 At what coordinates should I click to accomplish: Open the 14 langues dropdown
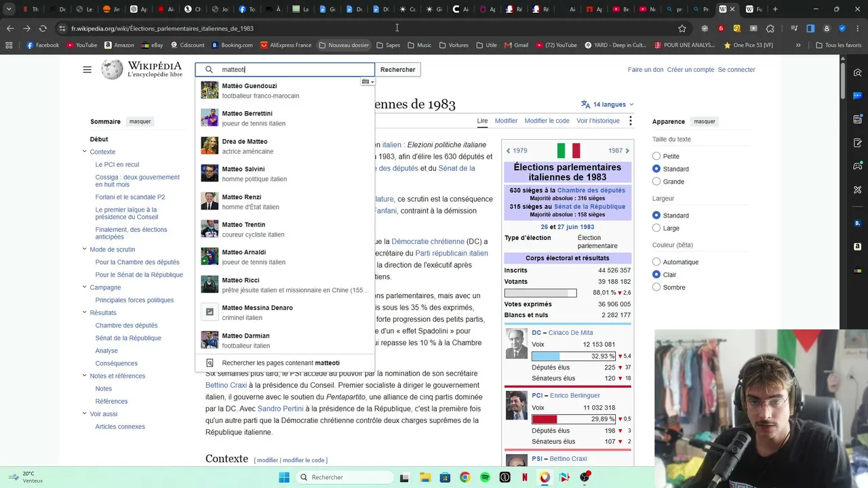[607, 104]
